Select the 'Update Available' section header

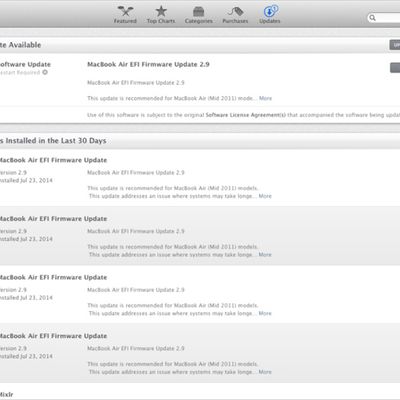(x=20, y=45)
